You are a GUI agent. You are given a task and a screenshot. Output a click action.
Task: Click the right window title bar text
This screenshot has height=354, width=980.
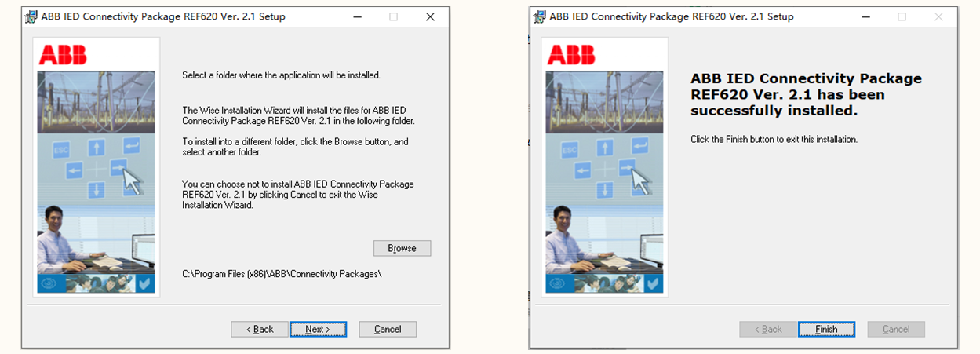tap(672, 16)
